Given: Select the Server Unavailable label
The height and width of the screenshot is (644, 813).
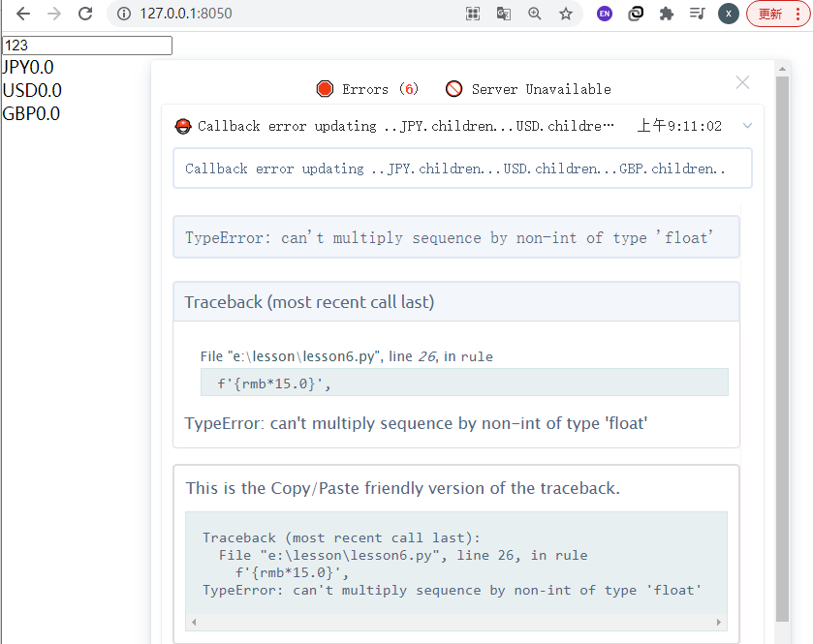Looking at the screenshot, I should [542, 89].
